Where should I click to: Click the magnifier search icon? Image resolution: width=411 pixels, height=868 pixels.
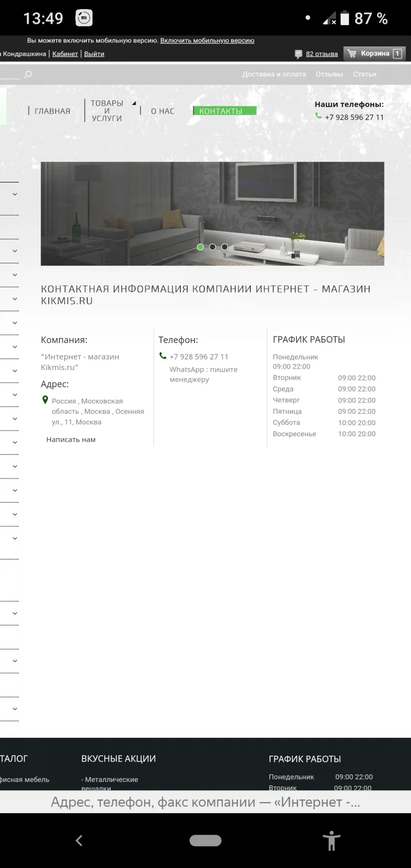(x=28, y=74)
